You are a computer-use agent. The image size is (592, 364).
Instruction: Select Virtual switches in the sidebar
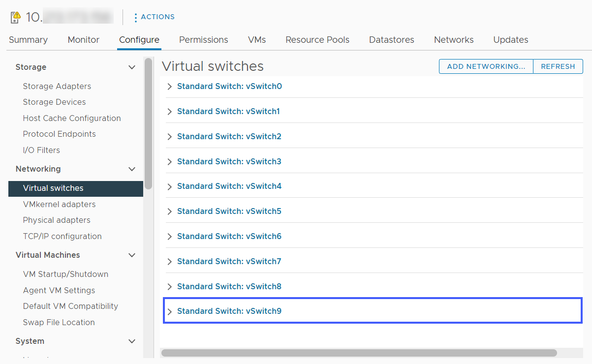tap(76, 188)
